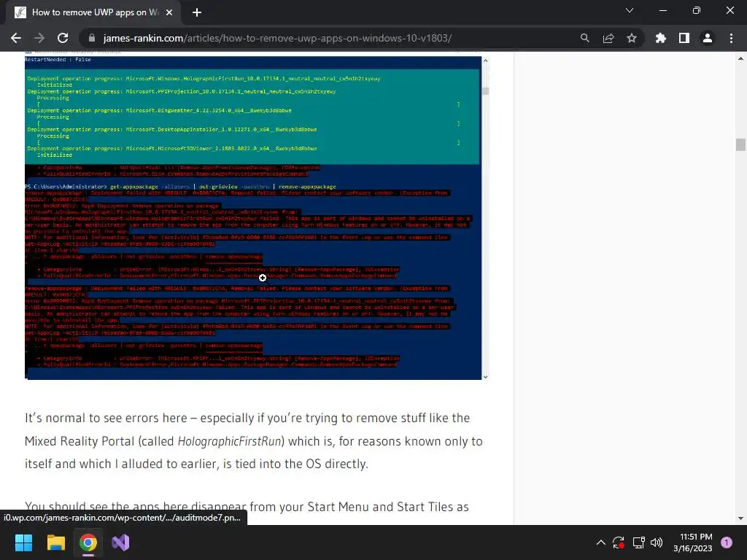Image resolution: width=747 pixels, height=560 pixels.
Task: Bookmark this page with the star icon
Action: click(631, 38)
